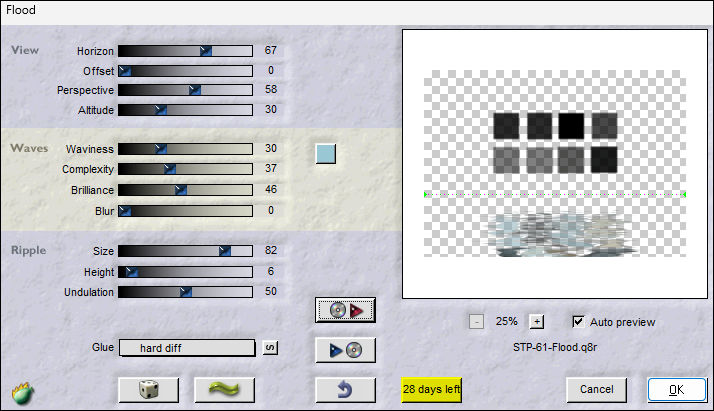Click the Brilliance slider track

[185, 190]
